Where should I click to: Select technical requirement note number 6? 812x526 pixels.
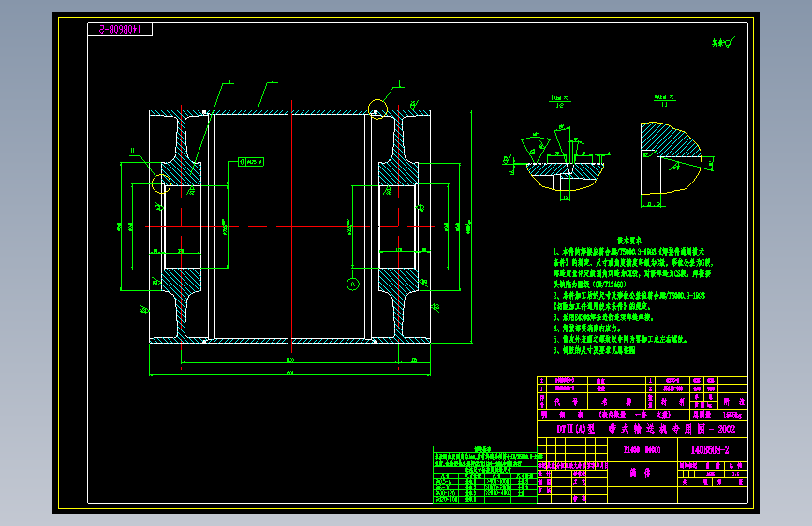tap(594, 350)
